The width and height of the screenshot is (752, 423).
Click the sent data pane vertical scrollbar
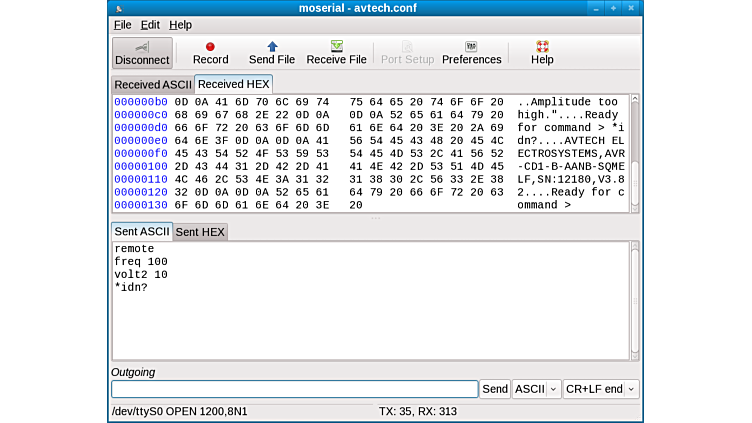pyautogui.click(x=634, y=300)
